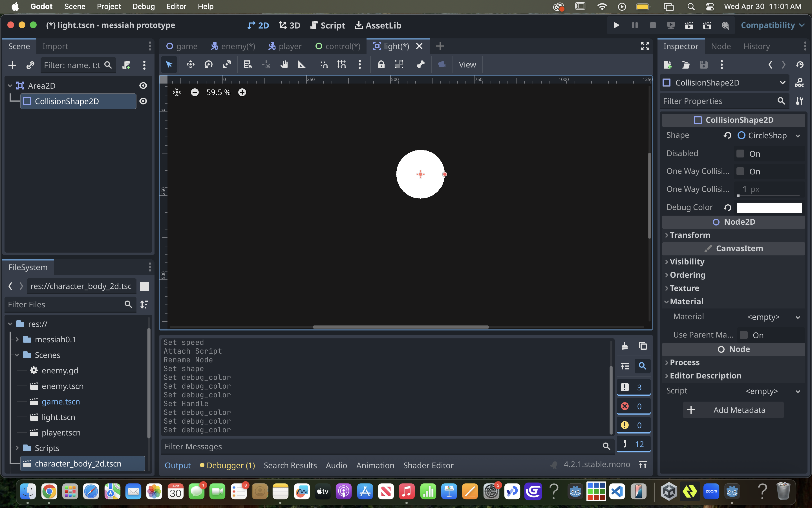Activate the Ruler measuring tool
Image resolution: width=812 pixels, height=508 pixels.
(302, 65)
